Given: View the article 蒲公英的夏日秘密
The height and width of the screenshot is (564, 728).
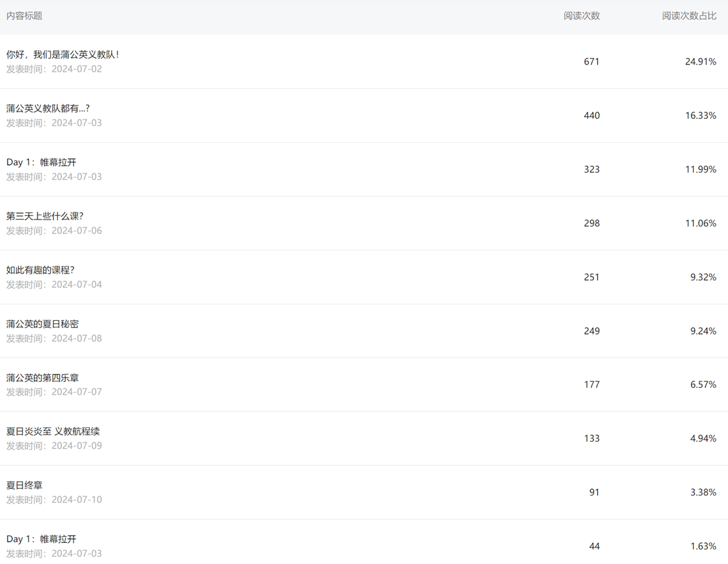Looking at the screenshot, I should tap(43, 324).
